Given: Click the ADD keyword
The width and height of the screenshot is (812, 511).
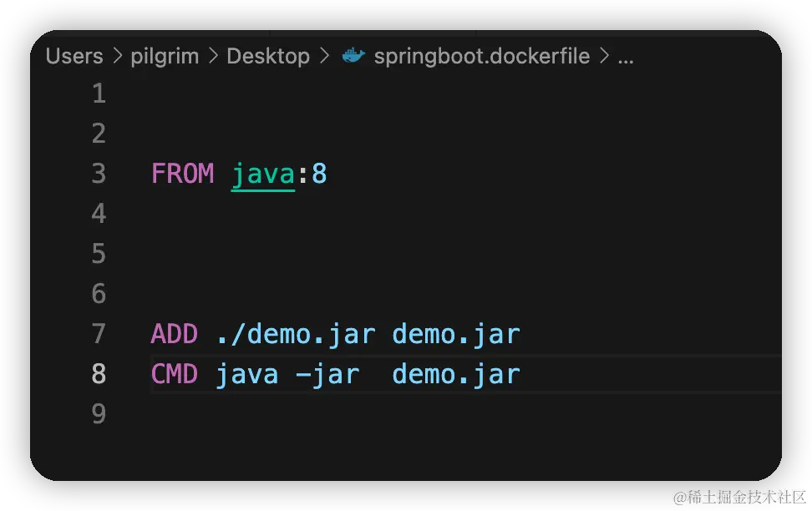Looking at the screenshot, I should (175, 334).
